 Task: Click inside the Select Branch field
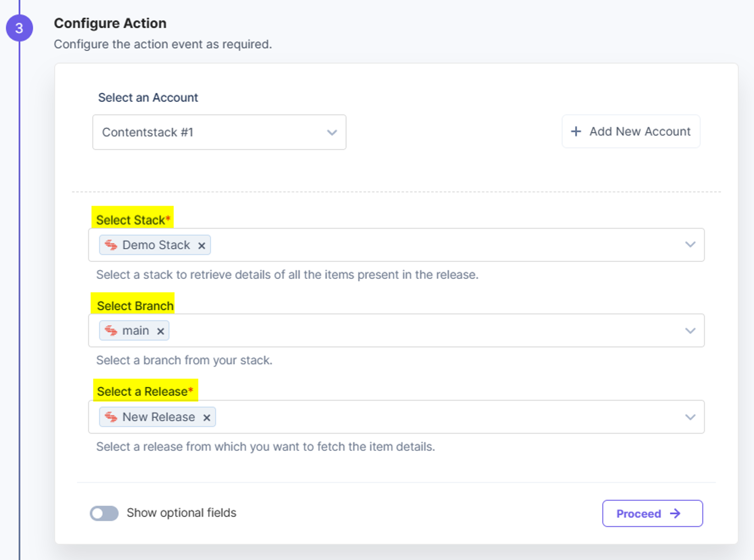(x=396, y=331)
